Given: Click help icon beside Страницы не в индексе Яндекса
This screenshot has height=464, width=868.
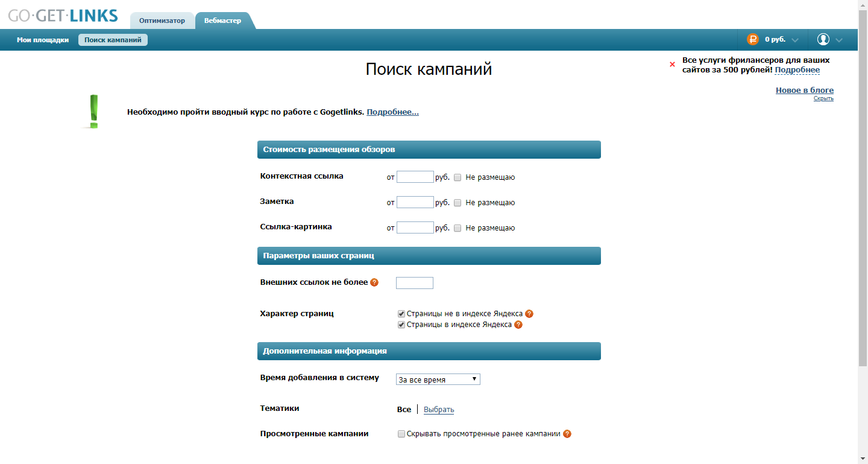Looking at the screenshot, I should pyautogui.click(x=529, y=313).
